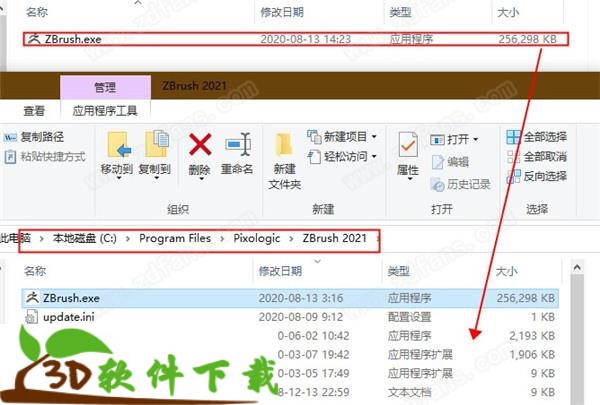600x405 pixels.
Task: Sort by Size (大小) column in top window
Action: (x=508, y=13)
